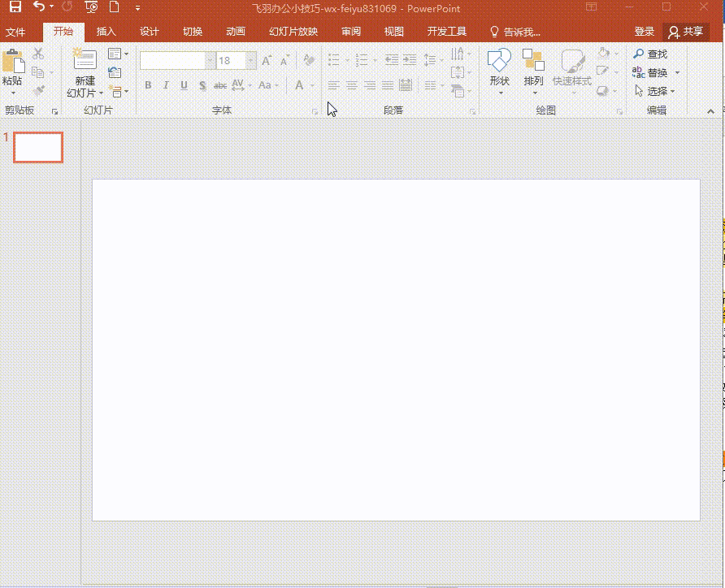Toggle Bold formatting
The height and width of the screenshot is (588, 725).
[148, 85]
